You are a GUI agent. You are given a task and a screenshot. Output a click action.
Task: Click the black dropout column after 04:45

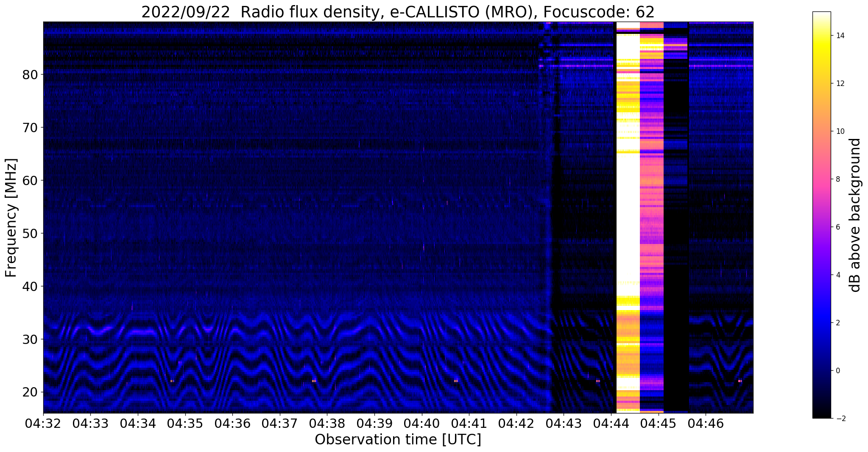pyautogui.click(x=676, y=217)
